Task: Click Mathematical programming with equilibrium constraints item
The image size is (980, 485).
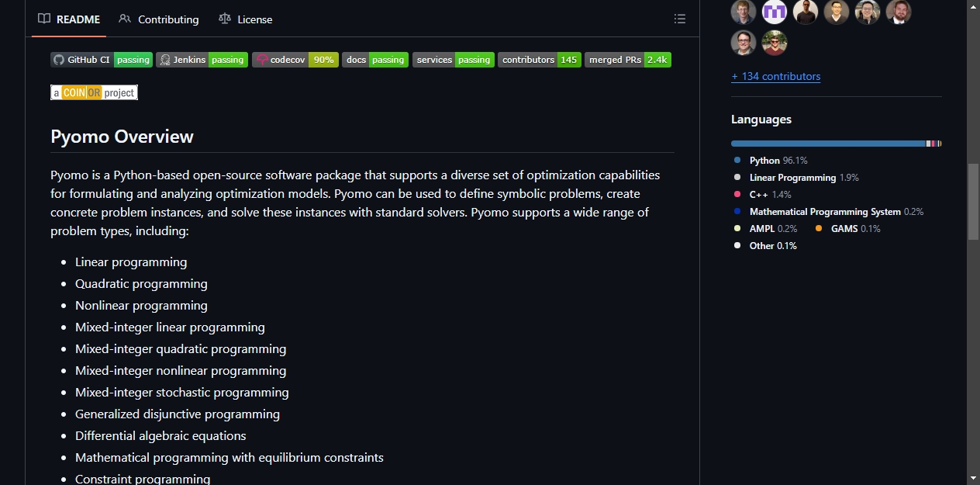Action: [x=229, y=458]
